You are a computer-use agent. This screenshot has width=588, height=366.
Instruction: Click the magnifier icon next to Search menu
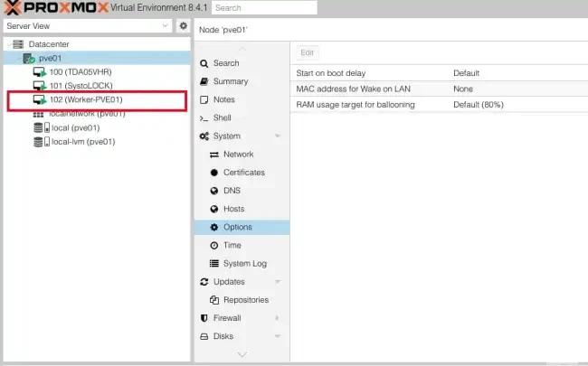[x=204, y=63]
